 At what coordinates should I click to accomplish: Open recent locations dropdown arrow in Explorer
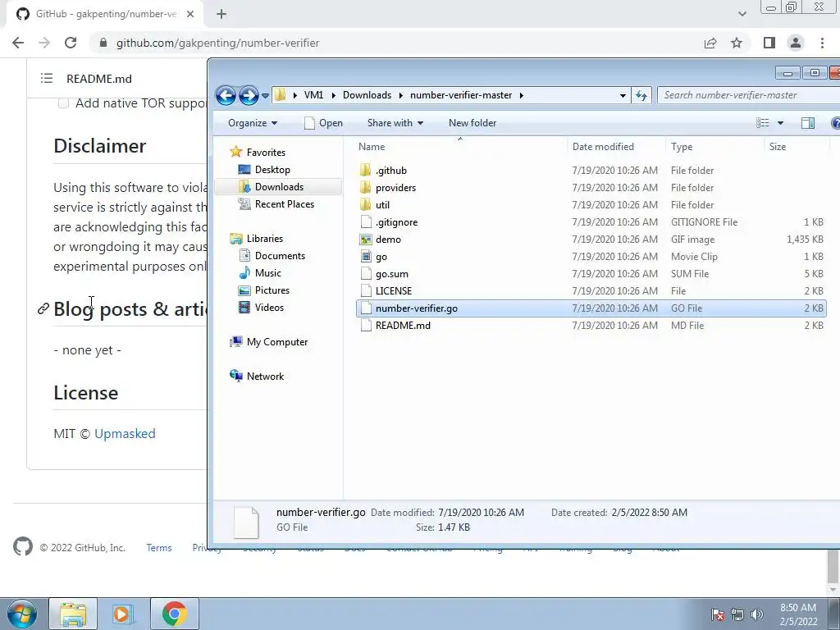coord(265,96)
